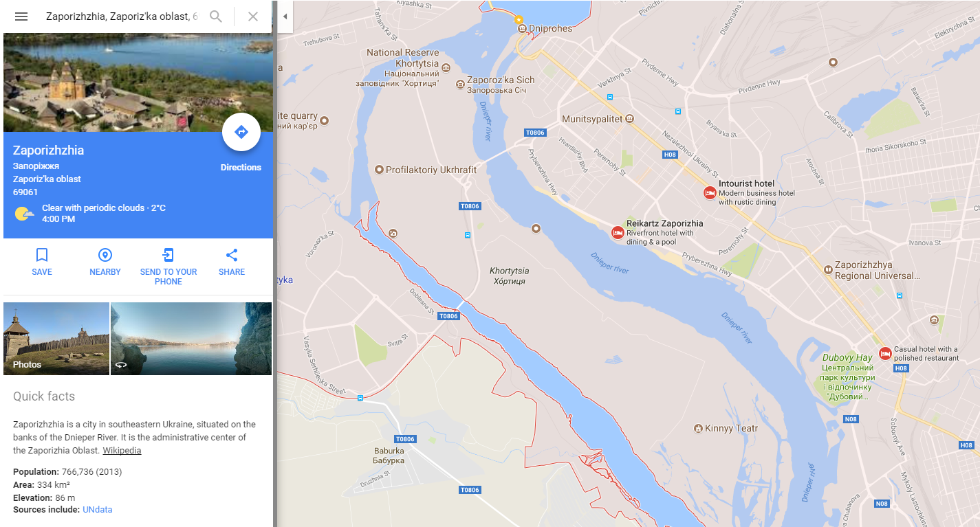
Task: Follow the Wikipedia link
Action: pyautogui.click(x=122, y=451)
